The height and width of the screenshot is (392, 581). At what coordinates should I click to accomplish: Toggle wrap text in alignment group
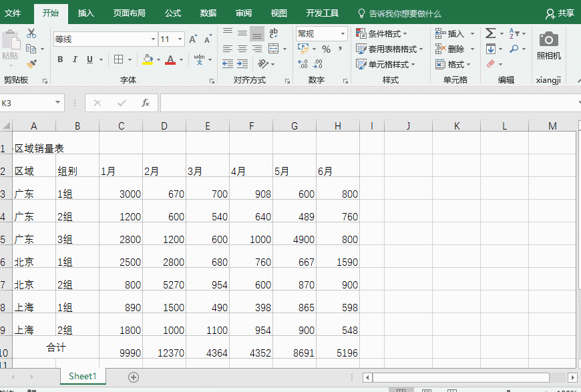click(x=274, y=33)
